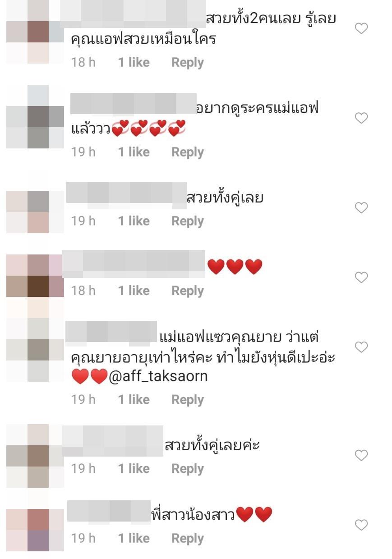The width and height of the screenshot is (392, 559).
Task: Reply to the 'พี่สาวน้องสาว' comment
Action: pyautogui.click(x=188, y=539)
